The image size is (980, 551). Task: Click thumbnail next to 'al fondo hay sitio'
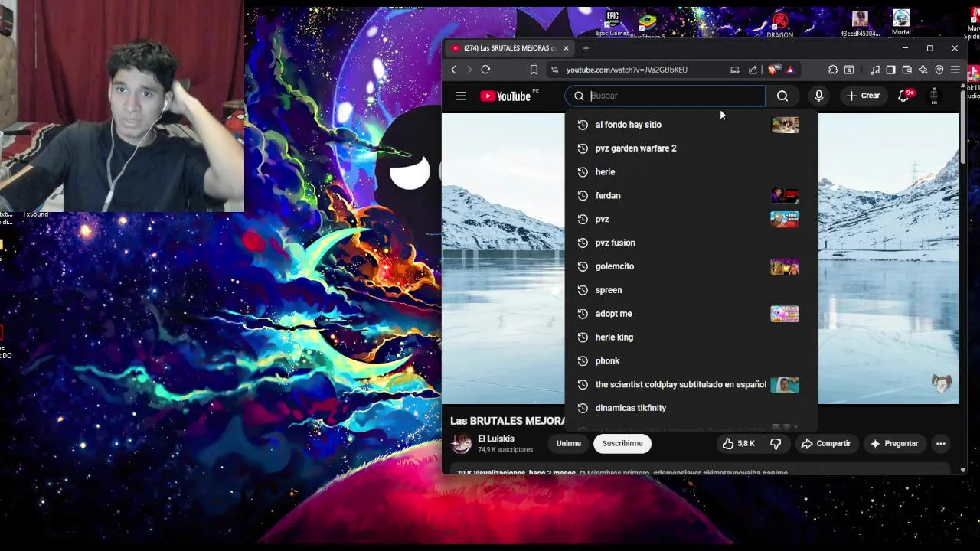(785, 125)
